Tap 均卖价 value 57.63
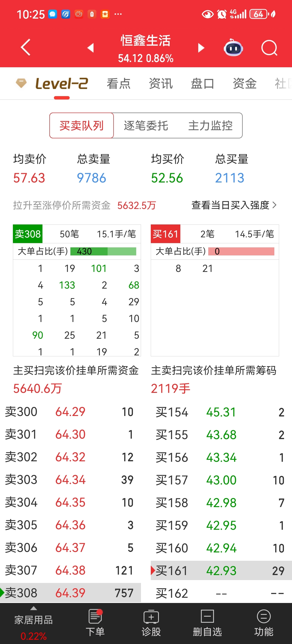Screen dimensions: 292x644 (x=29, y=178)
